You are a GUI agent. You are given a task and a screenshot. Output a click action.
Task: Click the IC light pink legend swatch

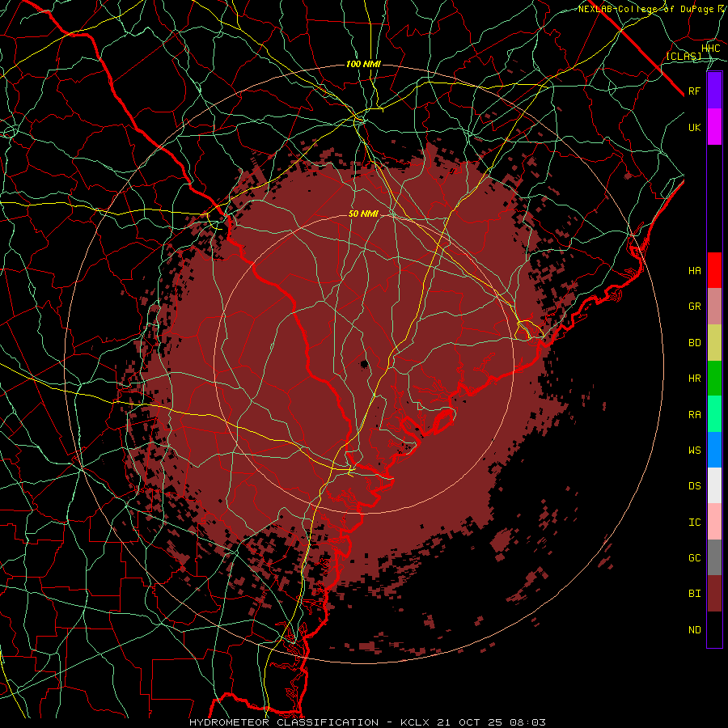(x=714, y=522)
